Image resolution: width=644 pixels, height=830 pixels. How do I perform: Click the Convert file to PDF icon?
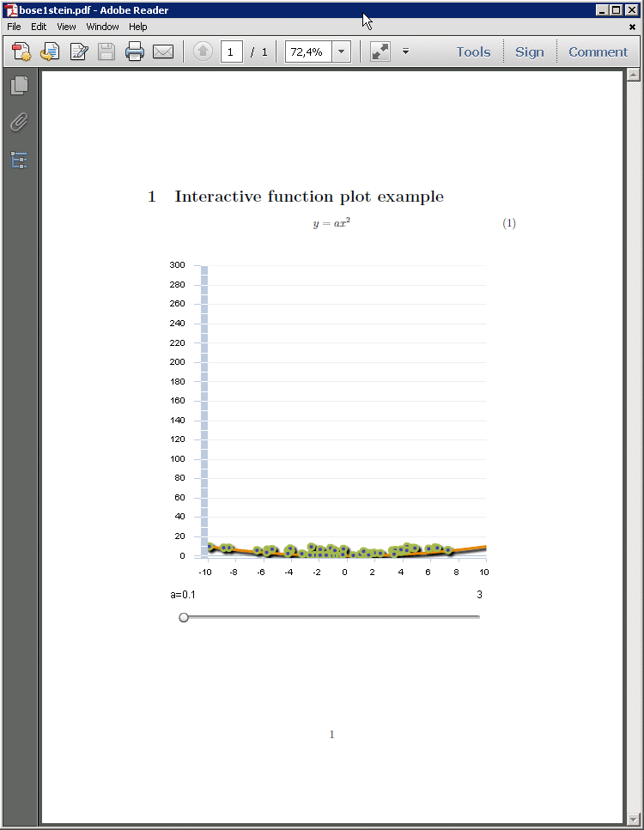click(49, 51)
